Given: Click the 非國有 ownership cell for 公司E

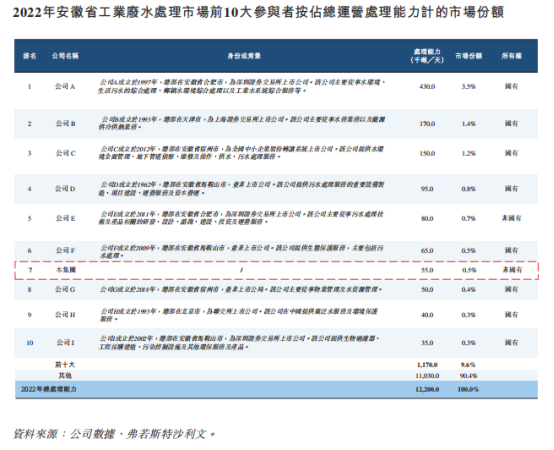Looking at the screenshot, I should 512,218.
